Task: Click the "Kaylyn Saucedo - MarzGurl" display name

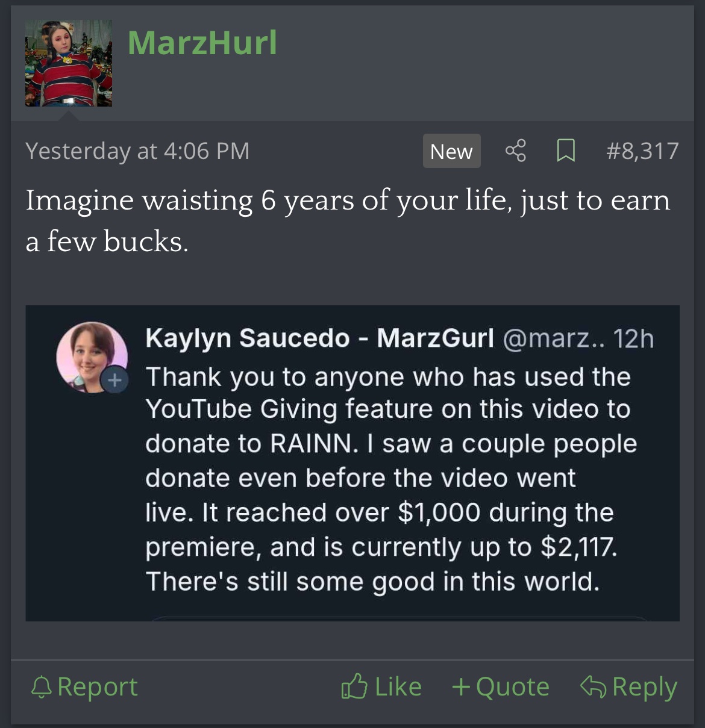Action: click(319, 338)
